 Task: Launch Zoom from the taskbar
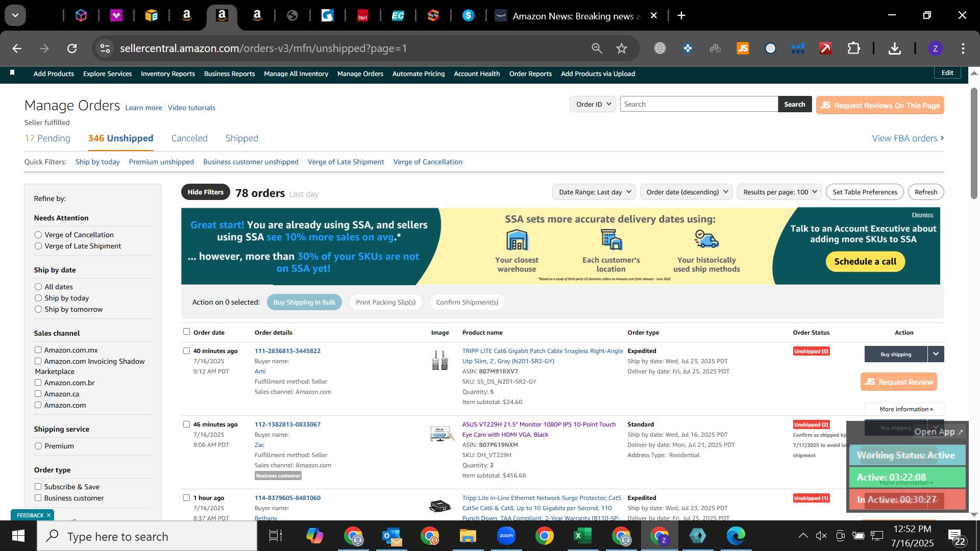[506, 536]
